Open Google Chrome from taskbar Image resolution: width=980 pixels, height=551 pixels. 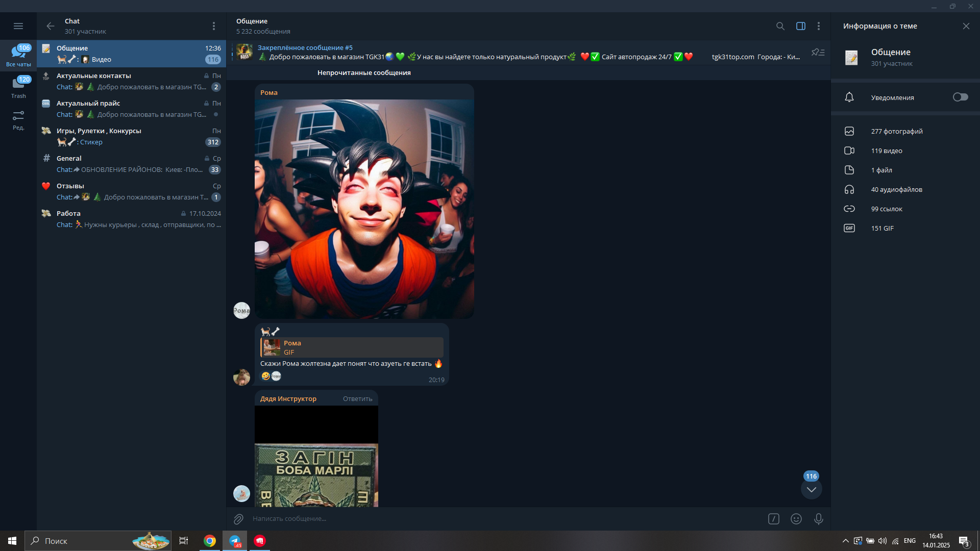click(x=210, y=541)
